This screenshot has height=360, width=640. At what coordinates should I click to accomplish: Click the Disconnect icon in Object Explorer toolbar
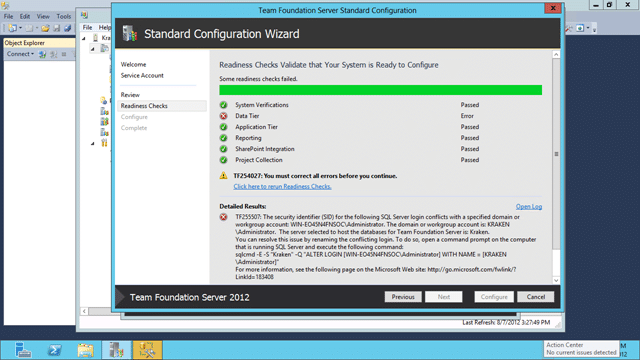pyautogui.click(x=53, y=54)
